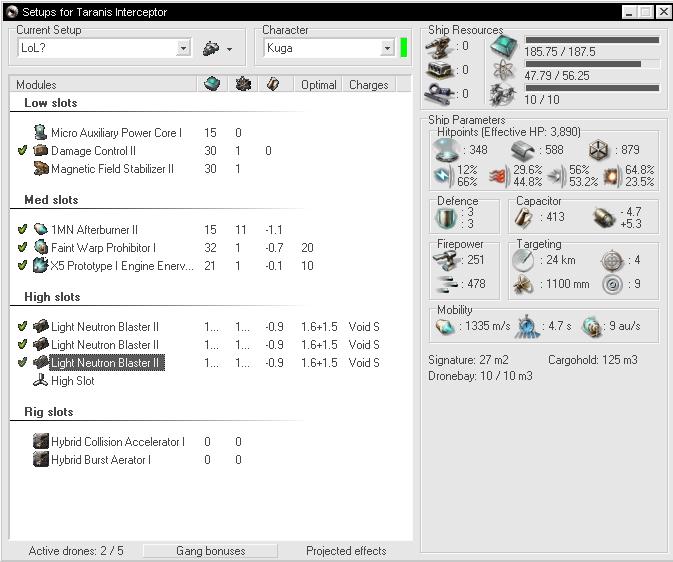Screen dimensions: 673x562
Task: Click the Hybrid Burst Aerator I rig icon
Action: pos(40,459)
